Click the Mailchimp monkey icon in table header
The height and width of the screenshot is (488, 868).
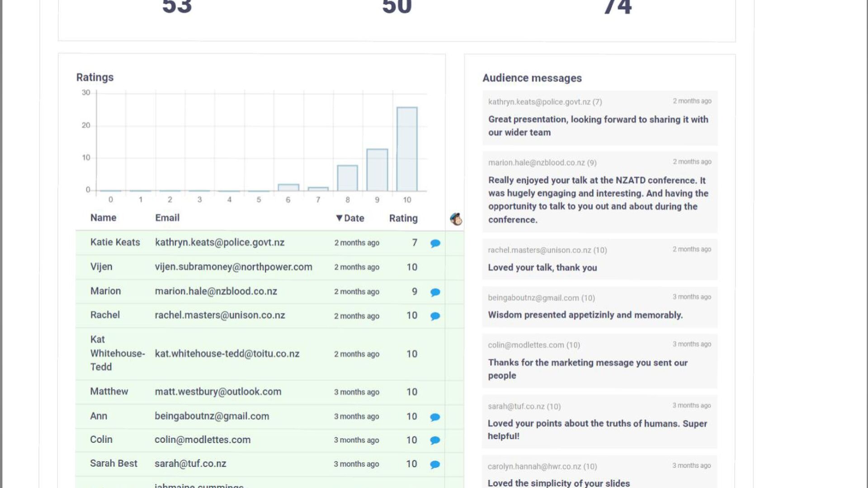point(456,219)
